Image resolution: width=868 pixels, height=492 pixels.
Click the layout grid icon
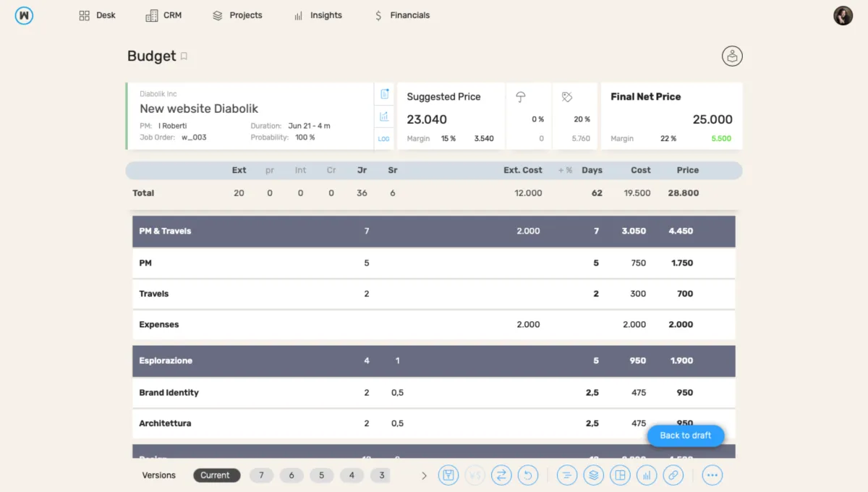[620, 475]
